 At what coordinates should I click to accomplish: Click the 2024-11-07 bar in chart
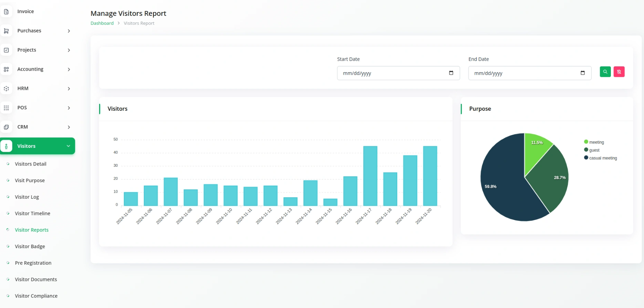coord(170,192)
